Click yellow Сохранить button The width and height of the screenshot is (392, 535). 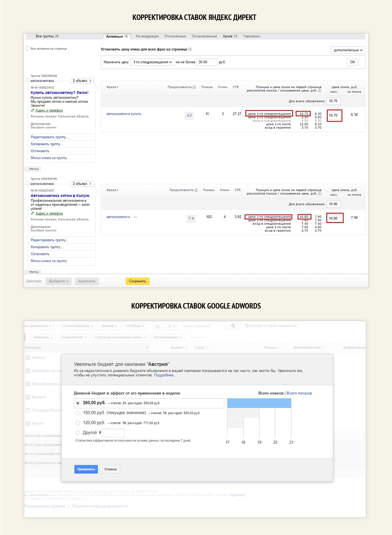tap(138, 281)
